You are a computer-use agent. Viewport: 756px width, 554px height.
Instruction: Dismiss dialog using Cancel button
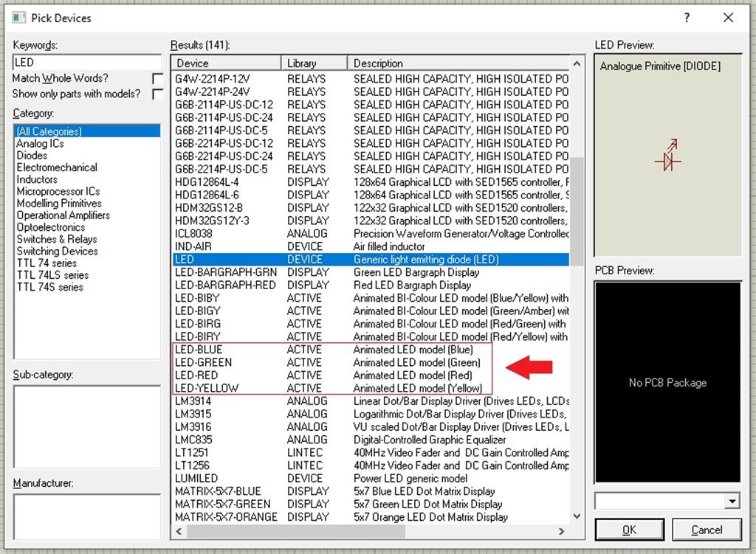pos(707,529)
